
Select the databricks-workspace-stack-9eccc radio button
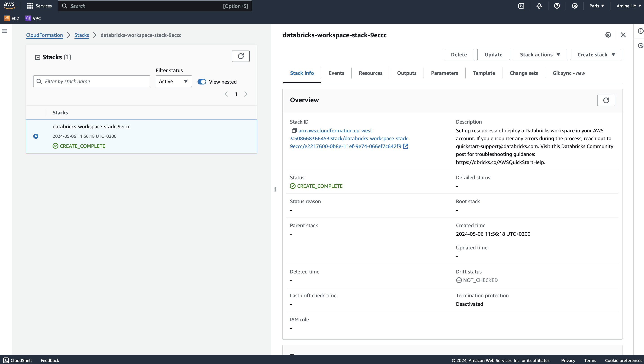[x=36, y=136]
